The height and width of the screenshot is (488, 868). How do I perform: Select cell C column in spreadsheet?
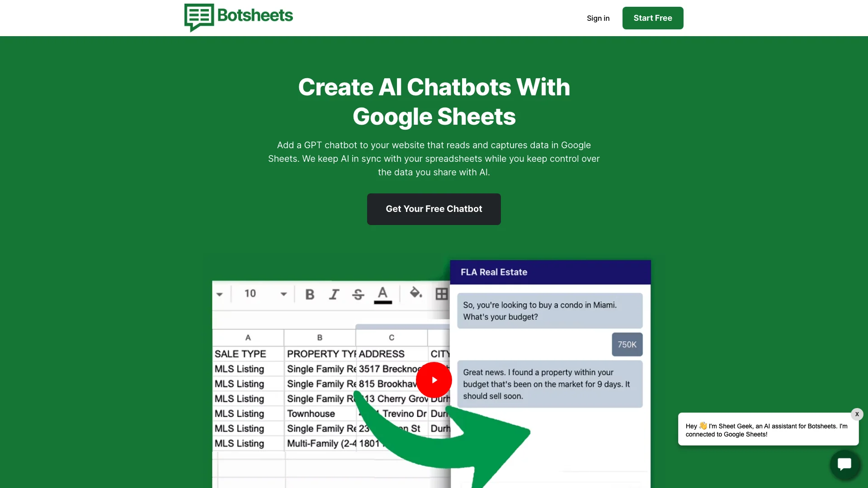tap(391, 337)
